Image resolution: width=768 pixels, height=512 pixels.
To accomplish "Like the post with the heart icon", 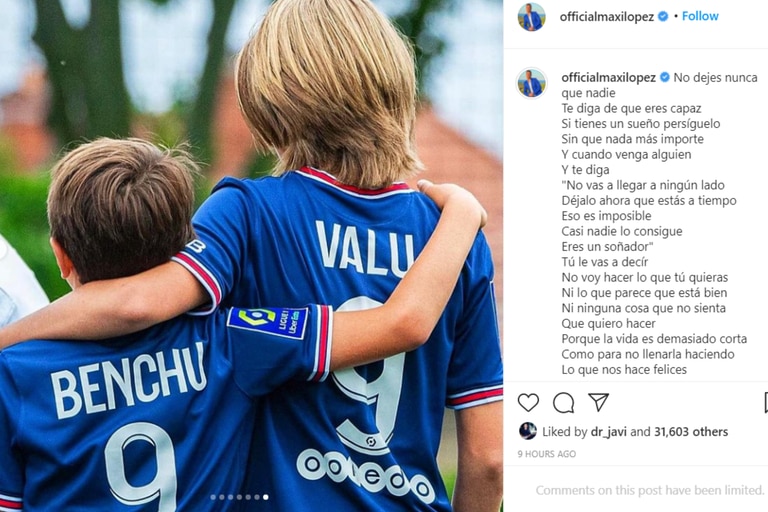I will [x=528, y=402].
